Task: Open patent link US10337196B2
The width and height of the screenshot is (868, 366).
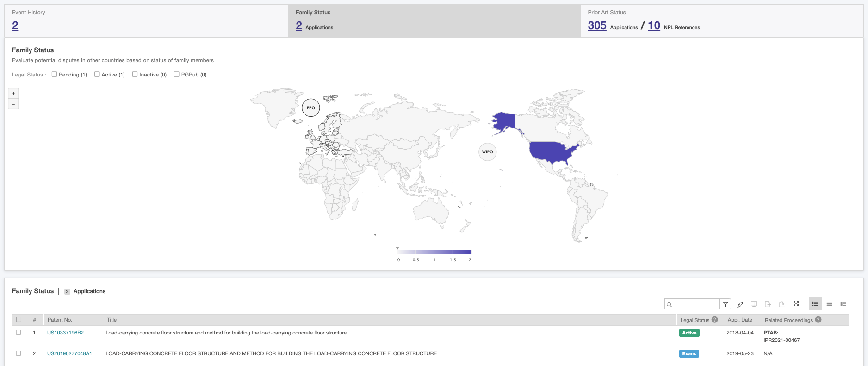Action: [x=65, y=333]
